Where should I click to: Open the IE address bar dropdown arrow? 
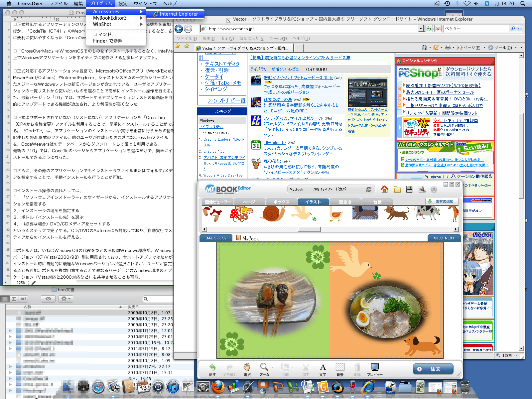click(x=421, y=29)
